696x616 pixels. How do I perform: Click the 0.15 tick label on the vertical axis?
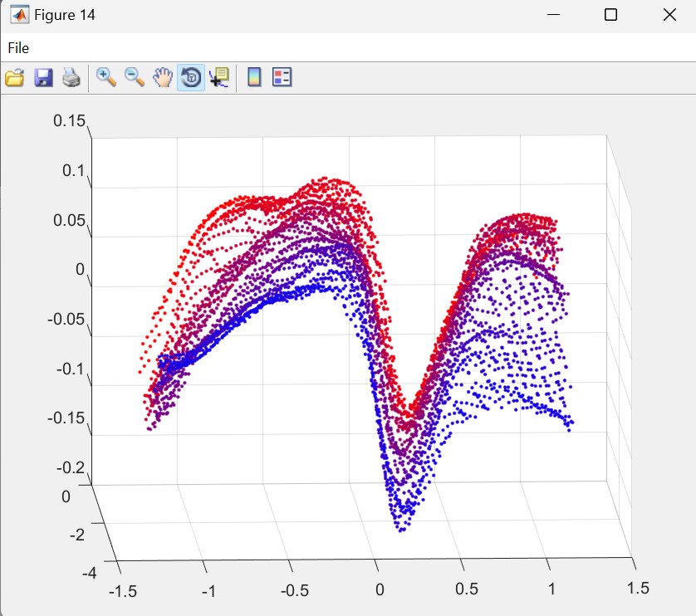click(x=70, y=121)
